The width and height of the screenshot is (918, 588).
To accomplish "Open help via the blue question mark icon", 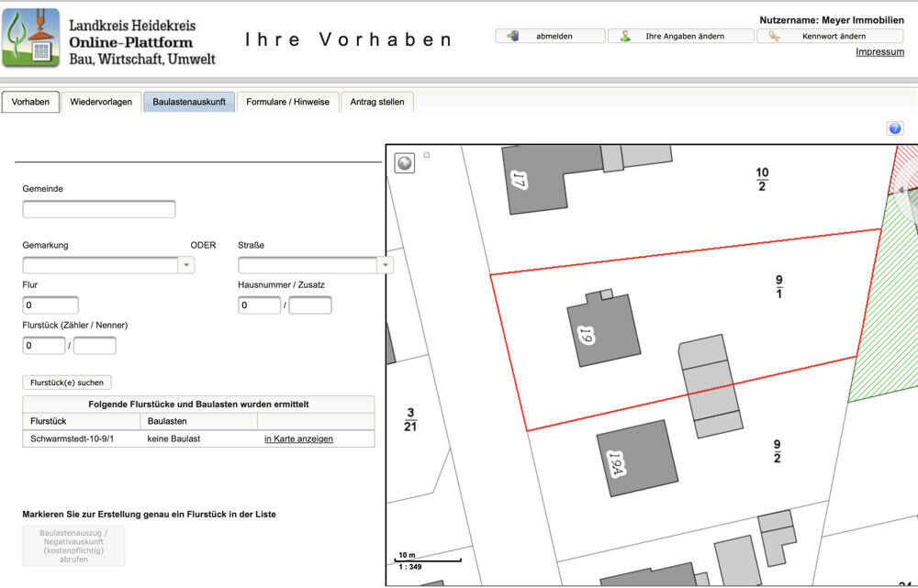I will pos(894,128).
